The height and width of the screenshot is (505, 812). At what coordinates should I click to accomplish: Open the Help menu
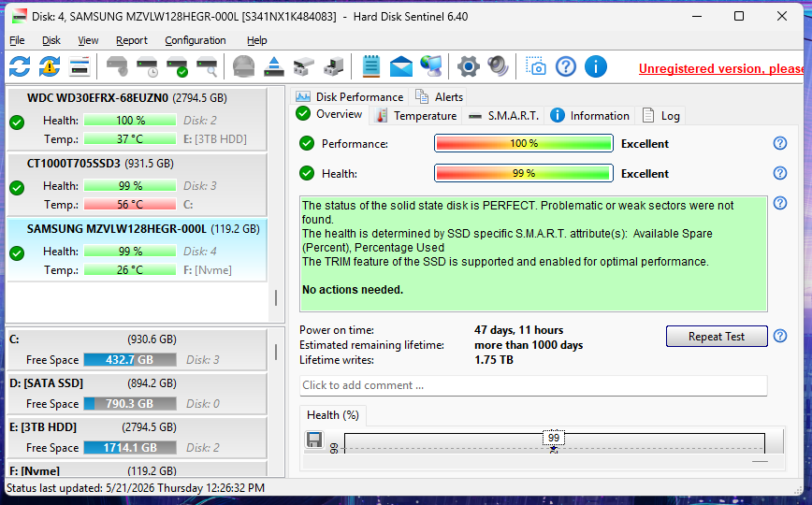pyautogui.click(x=257, y=40)
